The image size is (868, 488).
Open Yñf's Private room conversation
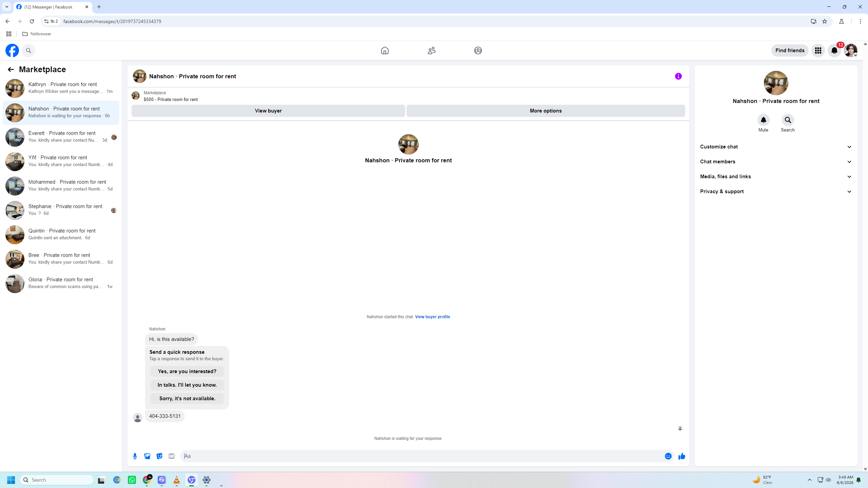[61, 161]
